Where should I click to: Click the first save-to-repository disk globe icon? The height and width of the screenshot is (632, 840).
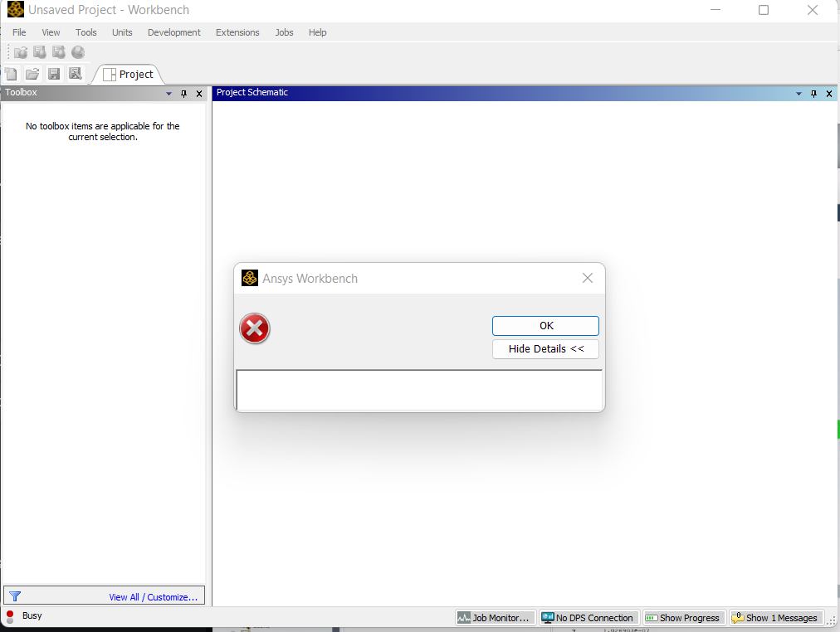(x=40, y=52)
